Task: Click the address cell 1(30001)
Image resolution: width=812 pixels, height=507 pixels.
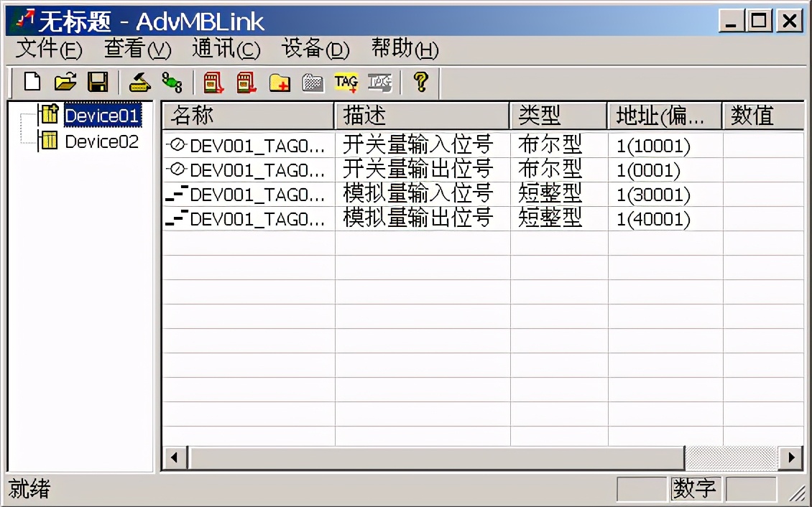Action: pyautogui.click(x=653, y=195)
